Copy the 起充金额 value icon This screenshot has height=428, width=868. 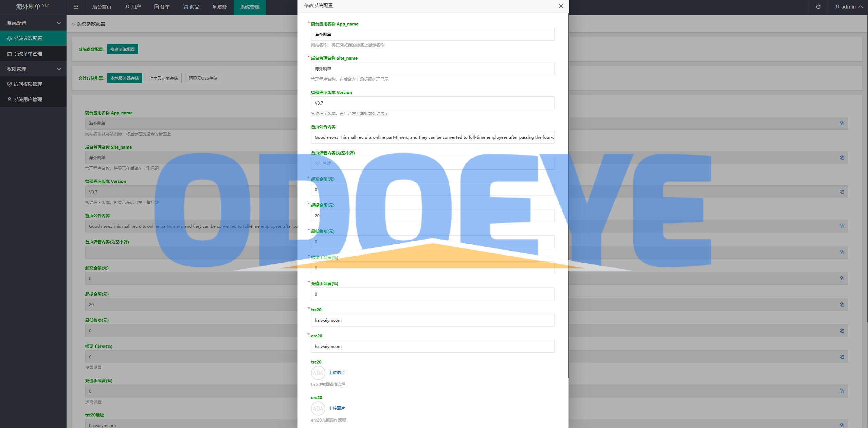tap(842, 278)
